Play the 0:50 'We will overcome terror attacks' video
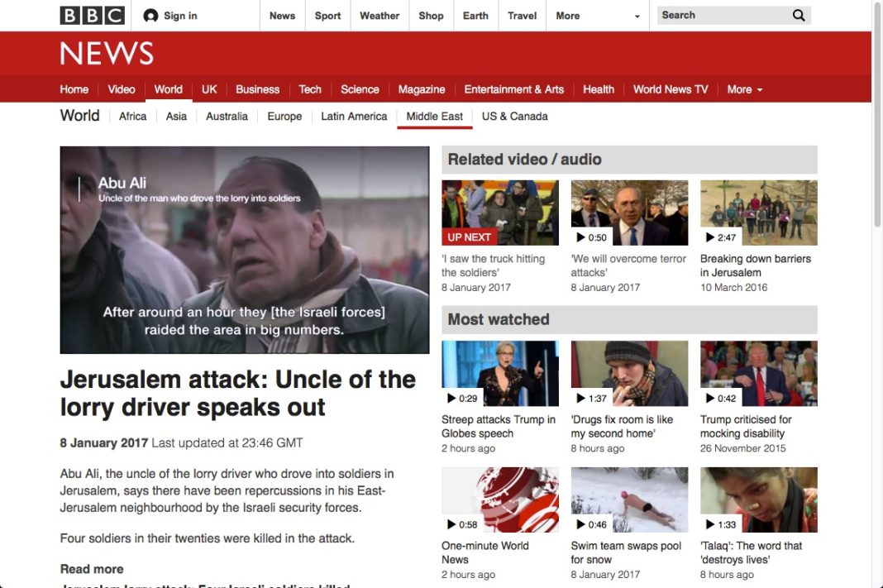 pyautogui.click(x=629, y=213)
